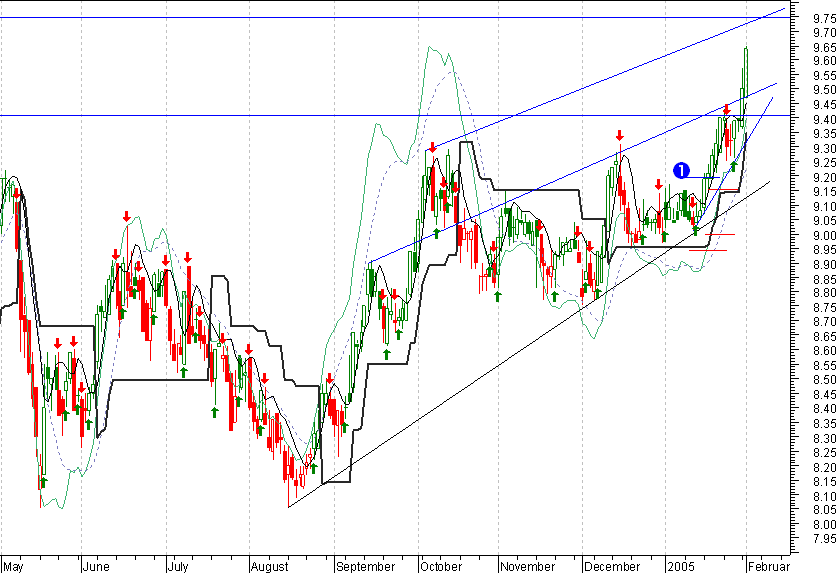Click the 8.80 price axis label
839x573 pixels.
(x=825, y=293)
